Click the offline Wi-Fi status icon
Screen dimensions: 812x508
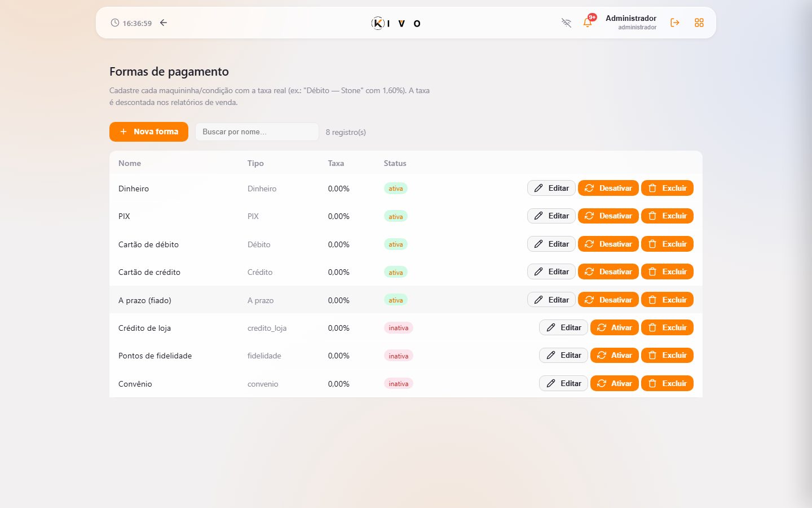pos(566,23)
